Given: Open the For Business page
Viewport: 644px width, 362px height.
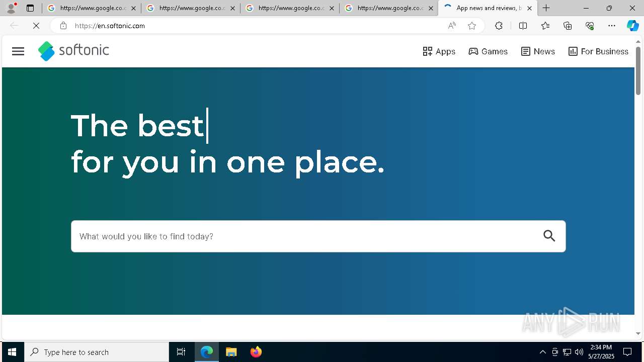Looking at the screenshot, I should coord(598,51).
